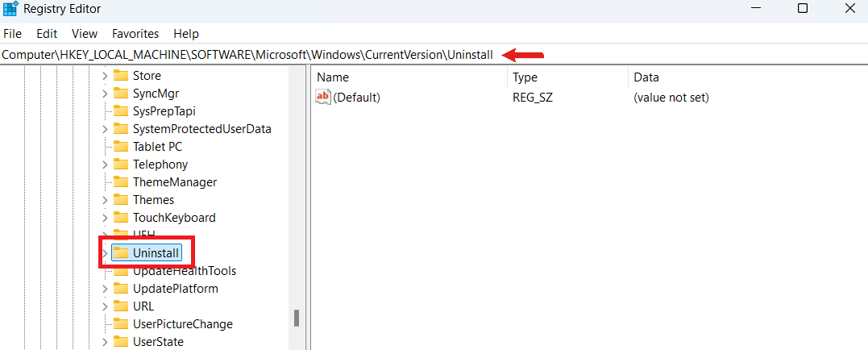The height and width of the screenshot is (350, 868).
Task: Click the Themes folder icon
Action: coord(121,200)
